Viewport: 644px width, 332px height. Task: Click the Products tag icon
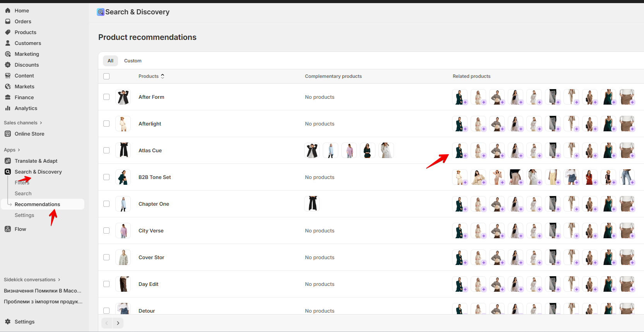(x=8, y=32)
